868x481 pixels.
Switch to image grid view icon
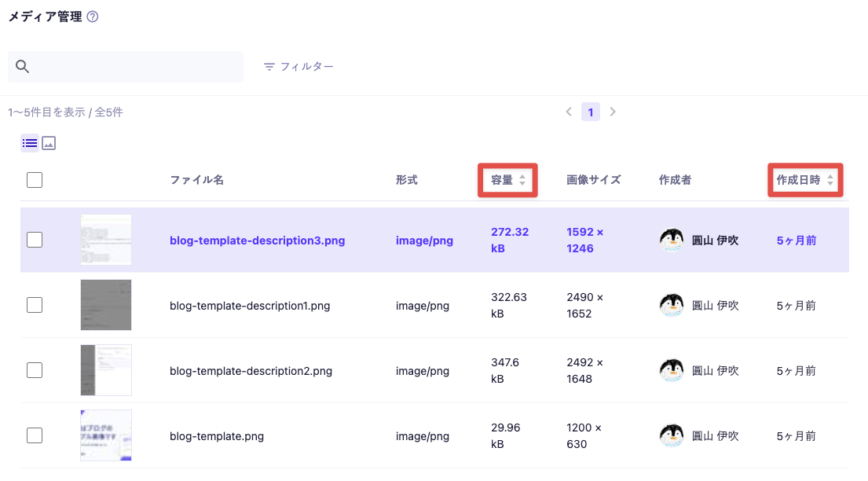point(49,143)
